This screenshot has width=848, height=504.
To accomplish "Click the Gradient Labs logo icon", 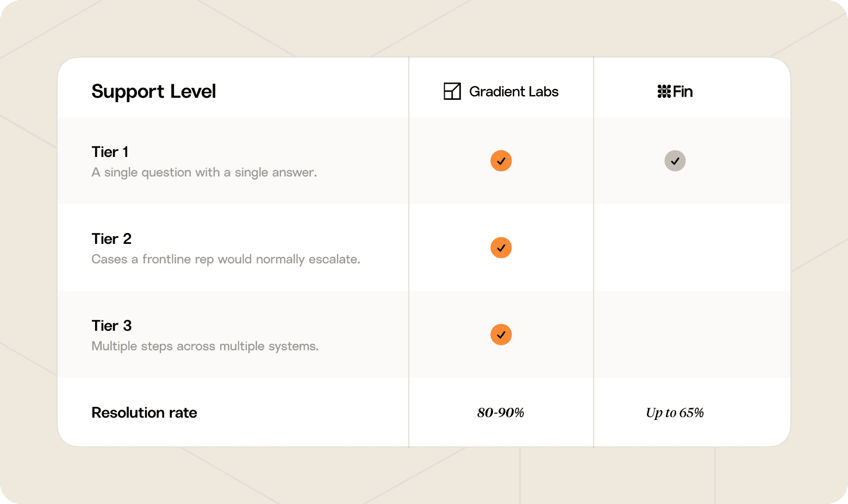I will click(x=452, y=91).
